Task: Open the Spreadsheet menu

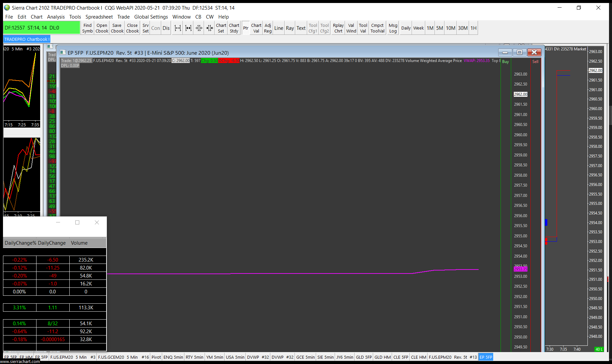Action: tap(99, 17)
